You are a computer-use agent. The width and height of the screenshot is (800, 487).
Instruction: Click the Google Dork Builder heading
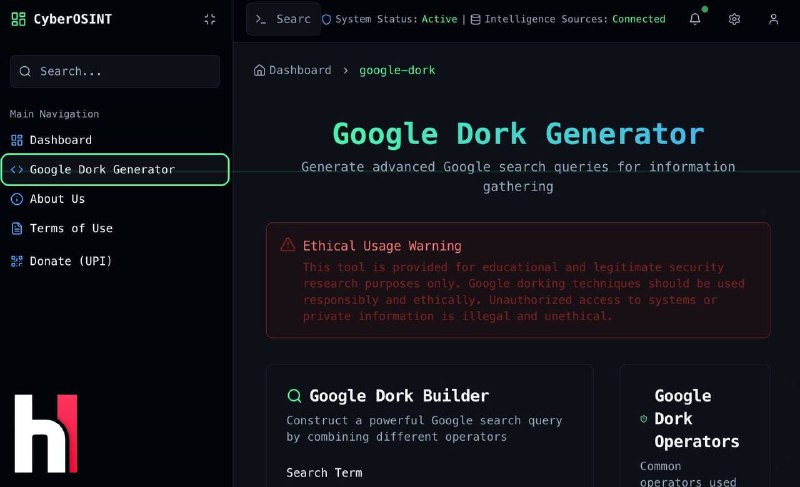click(x=399, y=396)
